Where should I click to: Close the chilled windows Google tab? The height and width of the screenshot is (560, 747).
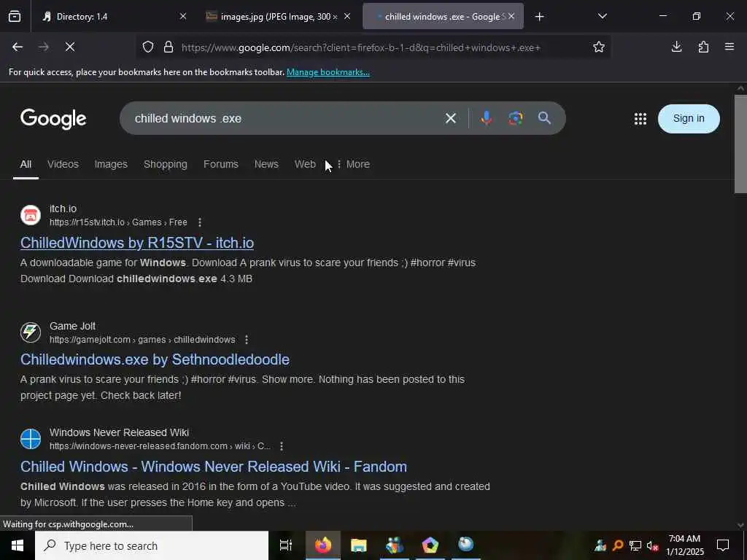pos(511,17)
